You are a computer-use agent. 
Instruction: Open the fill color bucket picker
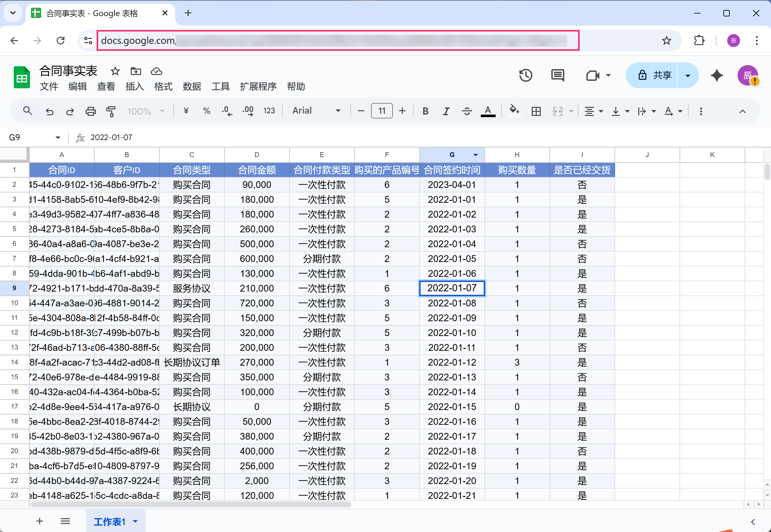pyautogui.click(x=514, y=110)
